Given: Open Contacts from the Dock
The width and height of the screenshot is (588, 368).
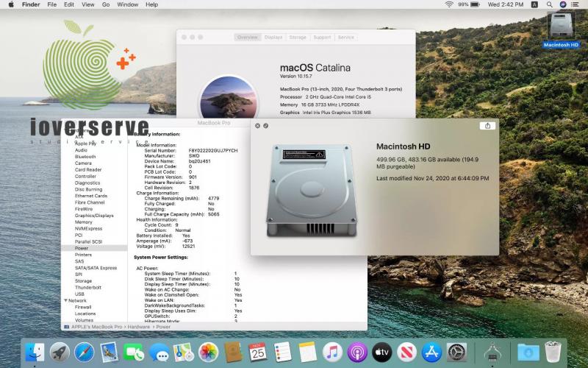Looking at the screenshot, I should [233, 353].
